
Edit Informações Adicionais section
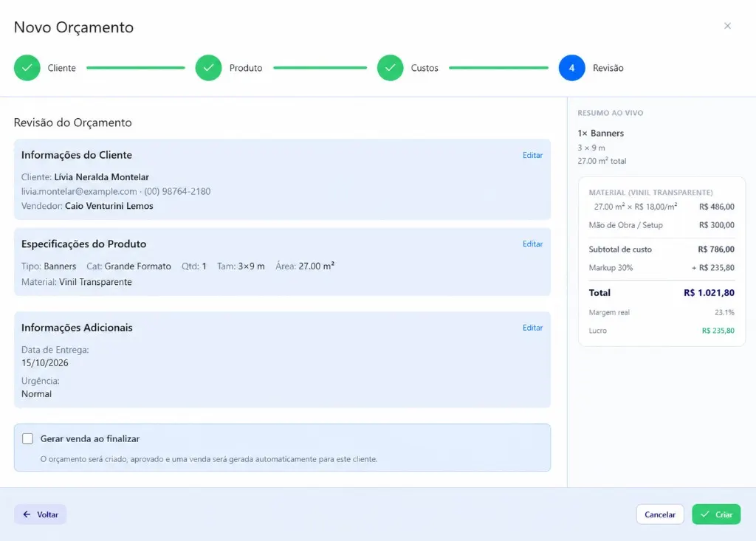coord(532,328)
